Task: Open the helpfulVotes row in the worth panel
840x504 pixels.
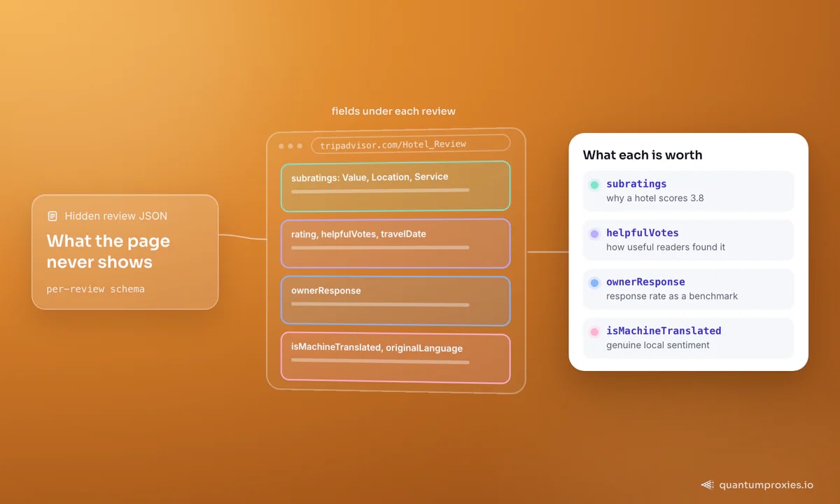Action: (x=689, y=240)
